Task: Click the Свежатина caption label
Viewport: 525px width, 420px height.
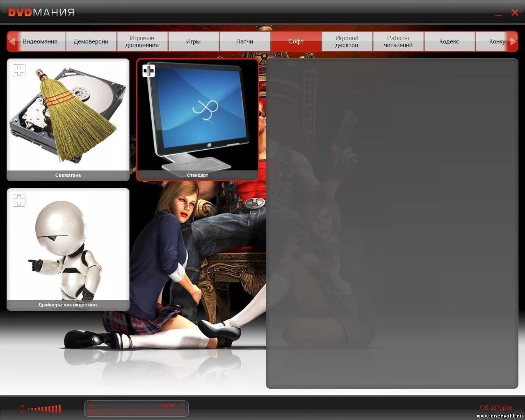Action: [x=68, y=175]
